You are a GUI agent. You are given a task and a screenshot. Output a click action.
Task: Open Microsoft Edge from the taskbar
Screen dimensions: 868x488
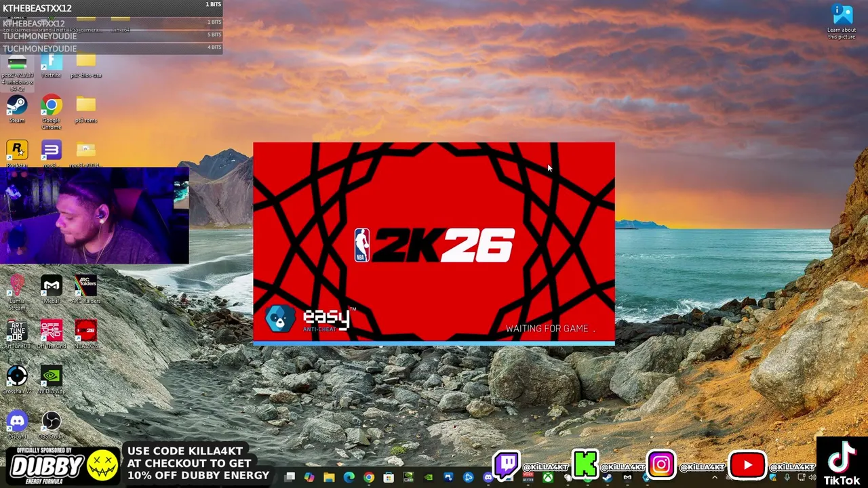click(349, 477)
